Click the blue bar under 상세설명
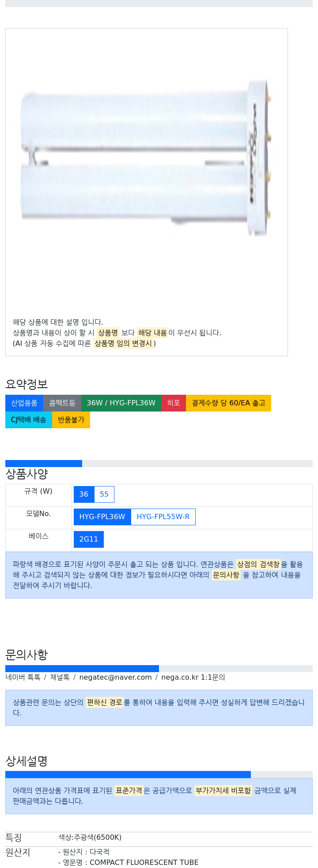Image resolution: width=318 pixels, height=868 pixels. coord(128,774)
